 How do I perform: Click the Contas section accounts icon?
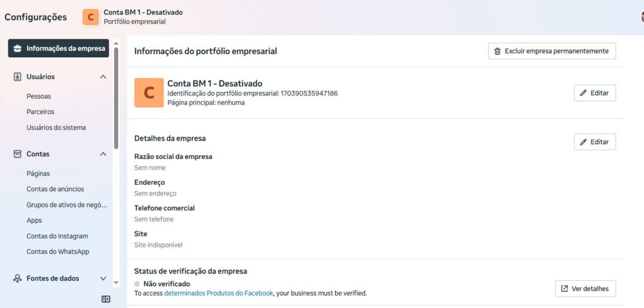coord(18,154)
